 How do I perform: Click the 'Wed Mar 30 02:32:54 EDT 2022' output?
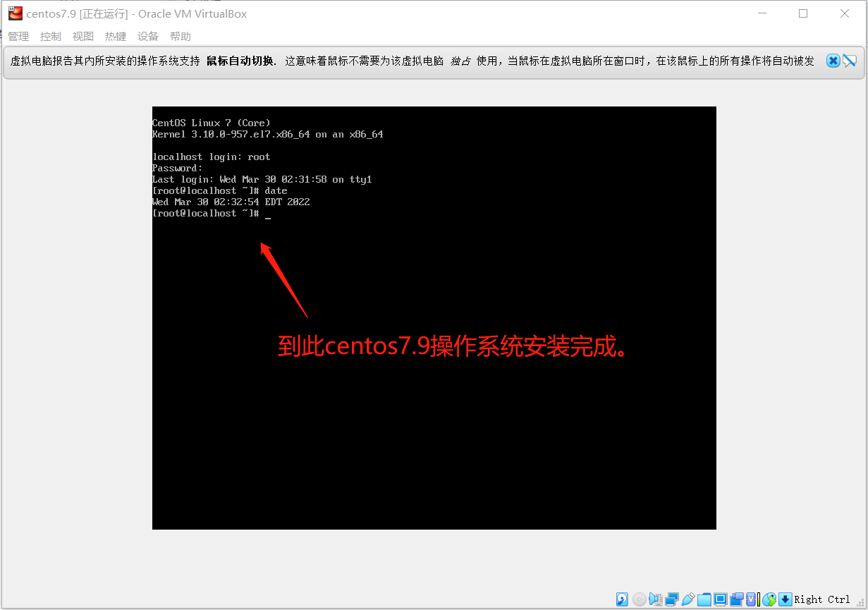tap(231, 202)
